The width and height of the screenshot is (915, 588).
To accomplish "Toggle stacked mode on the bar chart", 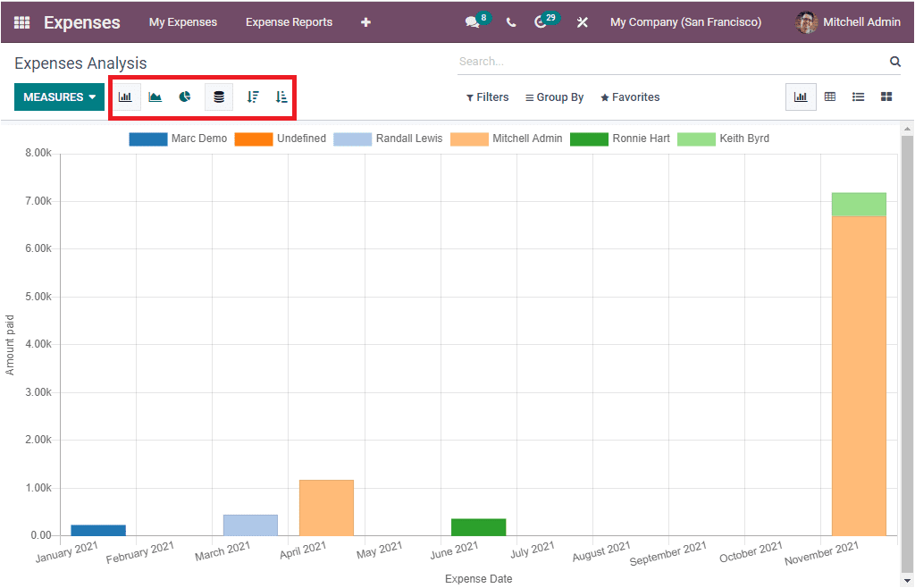I will click(x=219, y=96).
